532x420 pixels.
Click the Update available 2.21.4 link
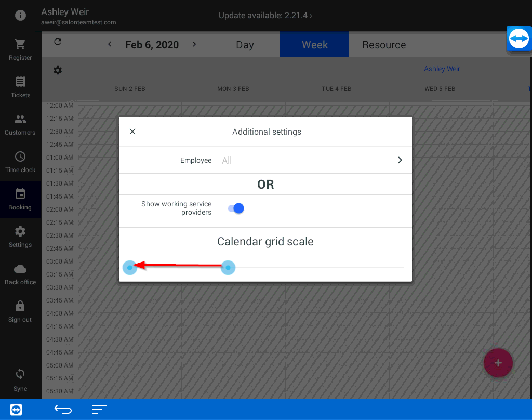265,16
